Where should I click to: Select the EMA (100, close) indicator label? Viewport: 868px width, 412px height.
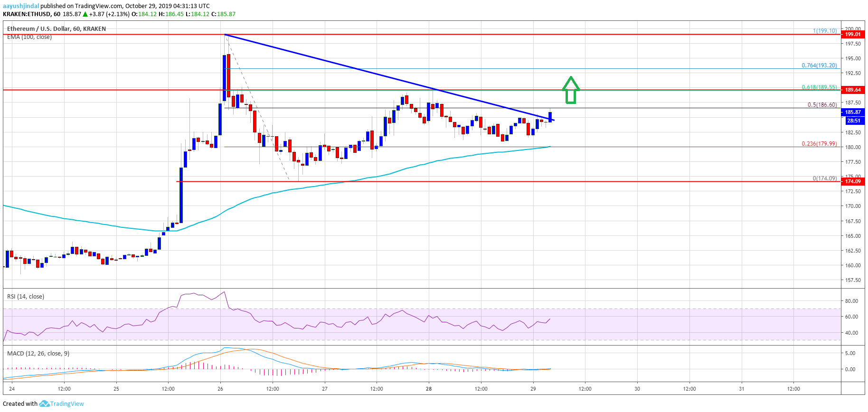[29, 37]
